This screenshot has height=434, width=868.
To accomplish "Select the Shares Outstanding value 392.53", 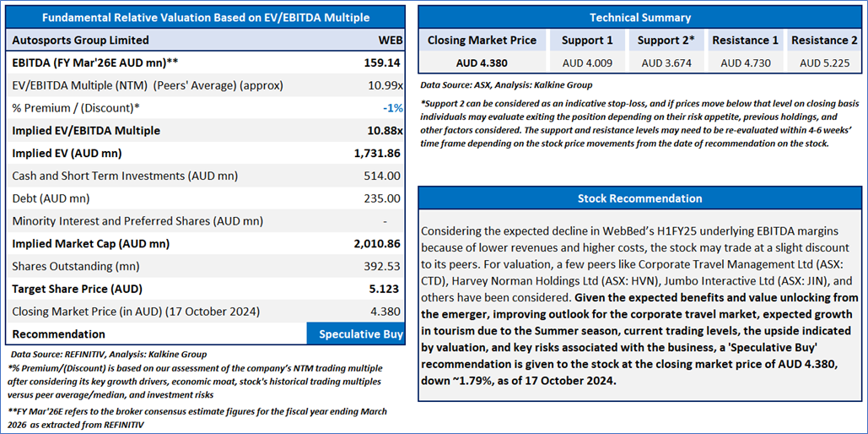I will [x=382, y=266].
